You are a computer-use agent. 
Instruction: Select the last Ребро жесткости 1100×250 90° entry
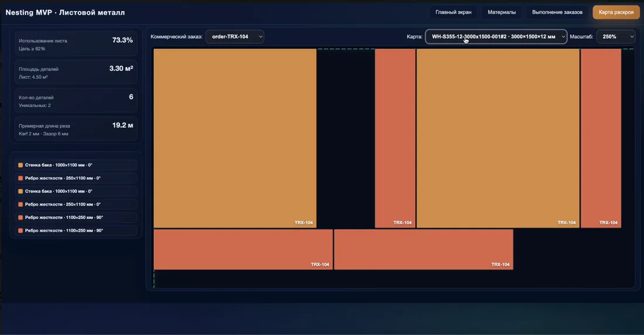click(76, 231)
